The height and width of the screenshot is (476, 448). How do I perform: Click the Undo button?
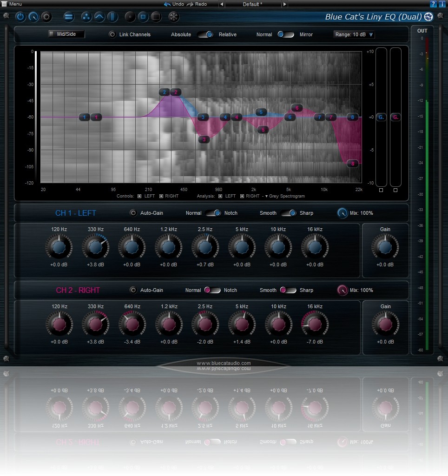pyautogui.click(x=174, y=4)
